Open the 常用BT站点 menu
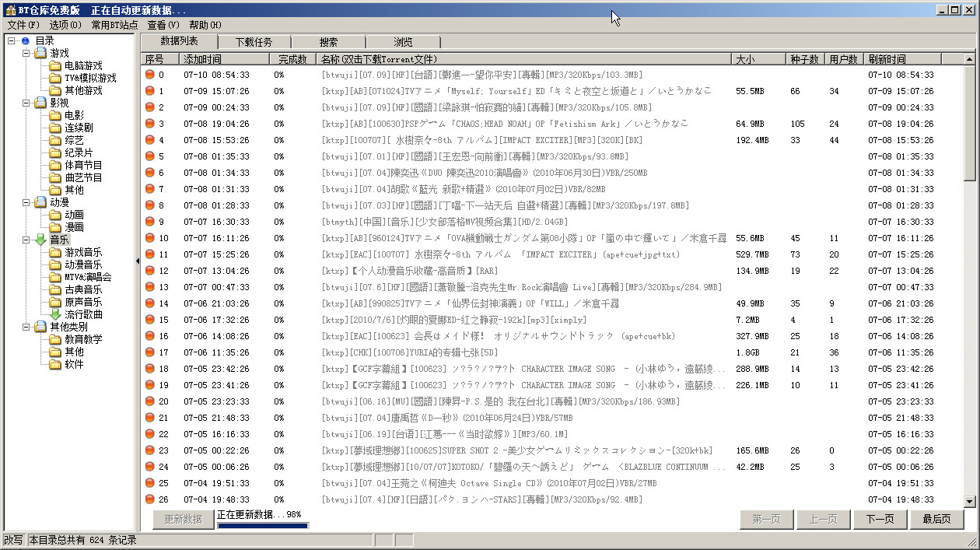 coord(114,25)
